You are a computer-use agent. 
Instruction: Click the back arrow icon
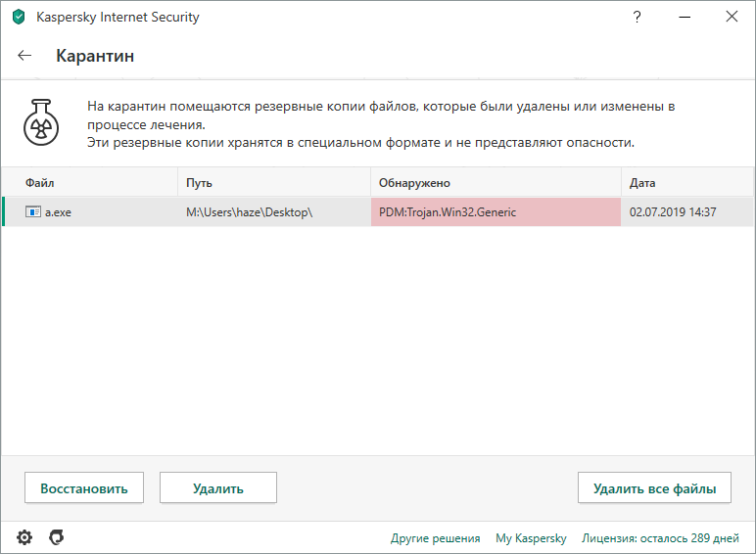click(25, 56)
